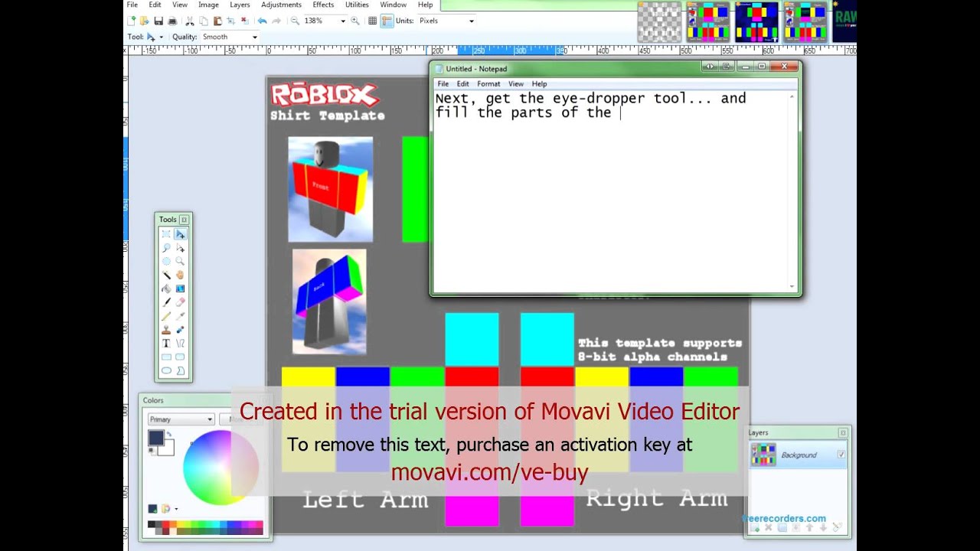Click Add color to palette icon

click(152, 509)
